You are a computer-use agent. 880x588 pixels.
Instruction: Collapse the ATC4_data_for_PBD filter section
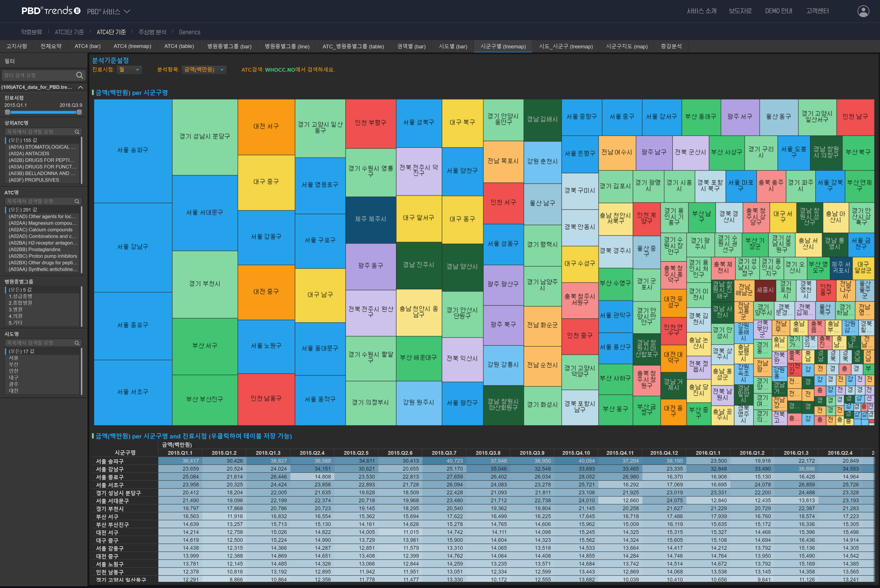(x=80, y=87)
